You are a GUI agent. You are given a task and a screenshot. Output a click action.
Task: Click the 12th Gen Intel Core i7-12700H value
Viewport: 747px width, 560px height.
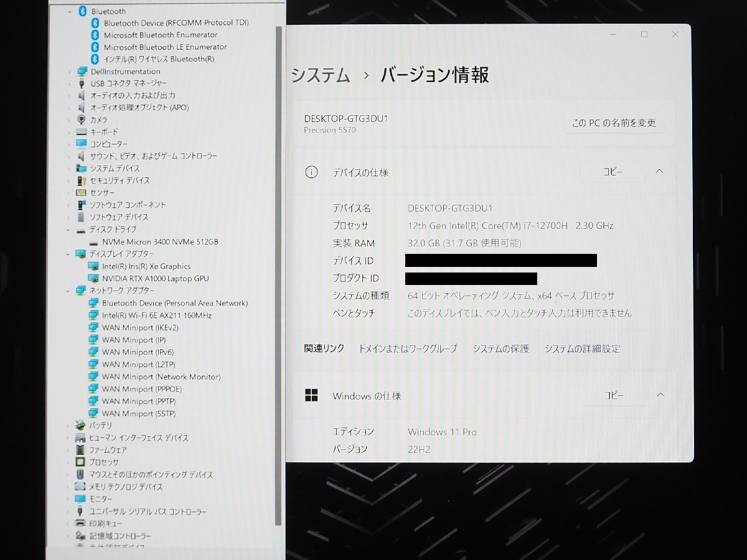pos(510,226)
